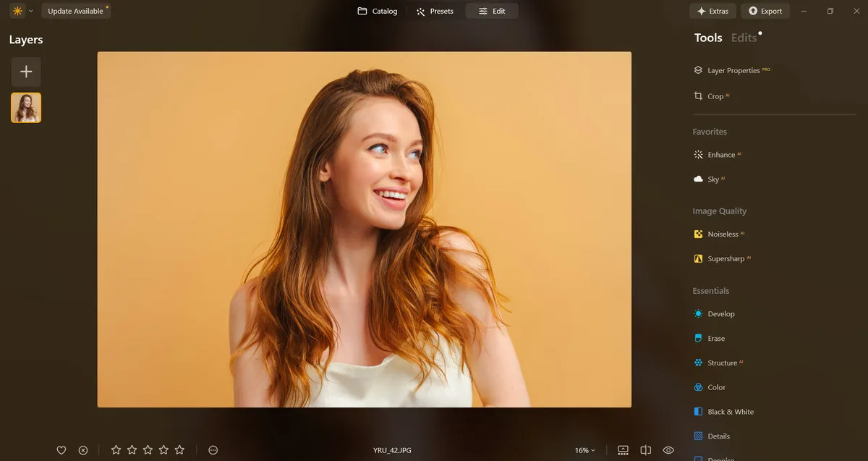Toggle before/after compare view

point(646,450)
